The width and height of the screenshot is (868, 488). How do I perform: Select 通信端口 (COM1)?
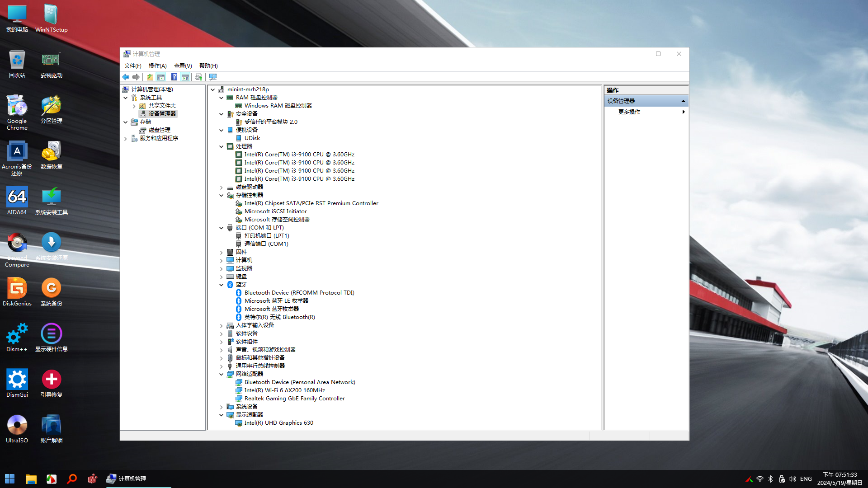(266, 244)
